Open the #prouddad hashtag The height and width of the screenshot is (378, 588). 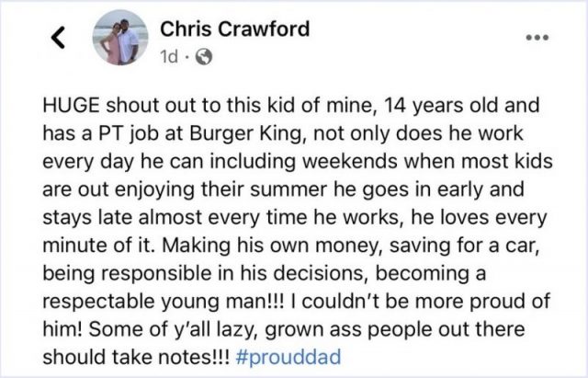click(x=288, y=357)
